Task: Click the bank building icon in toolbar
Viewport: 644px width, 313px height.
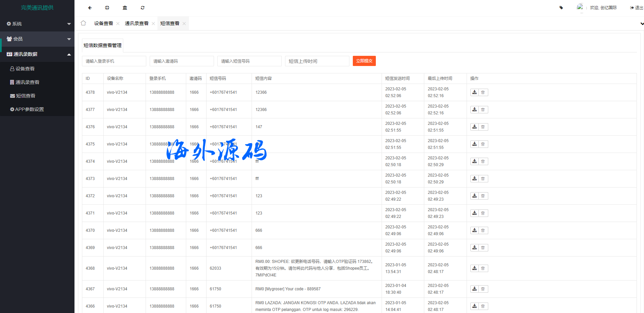Action: pos(125,8)
